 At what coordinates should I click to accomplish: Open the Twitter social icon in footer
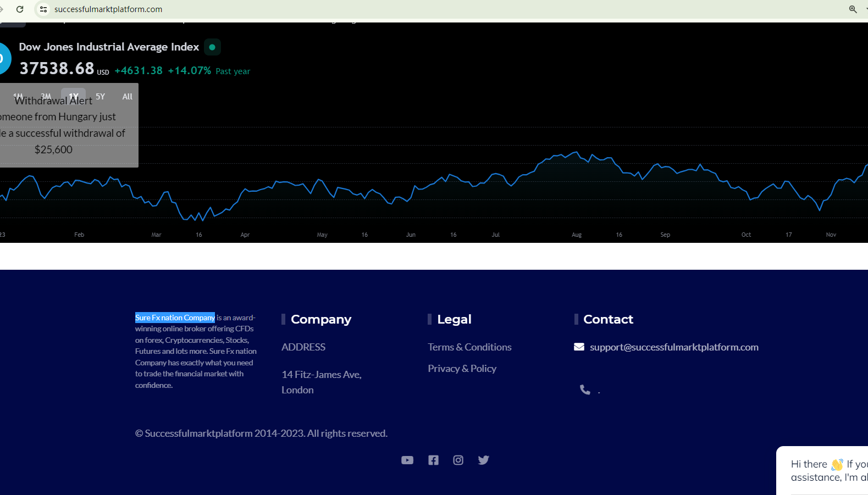pyautogui.click(x=483, y=460)
